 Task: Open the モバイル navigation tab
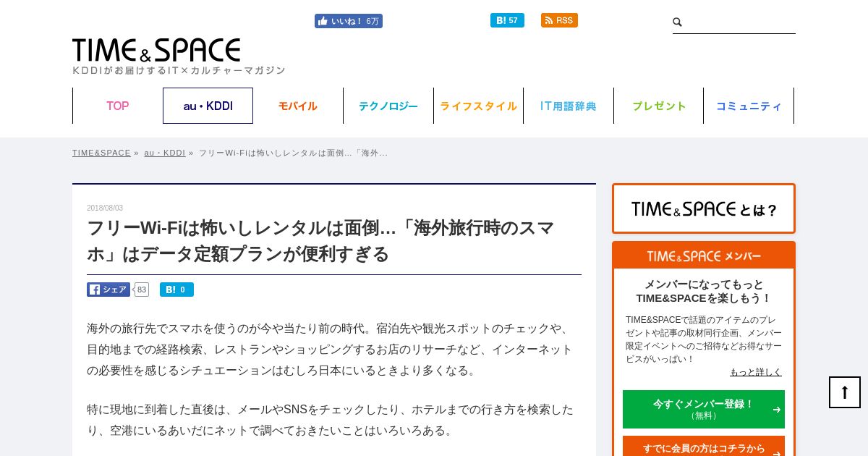[298, 106]
